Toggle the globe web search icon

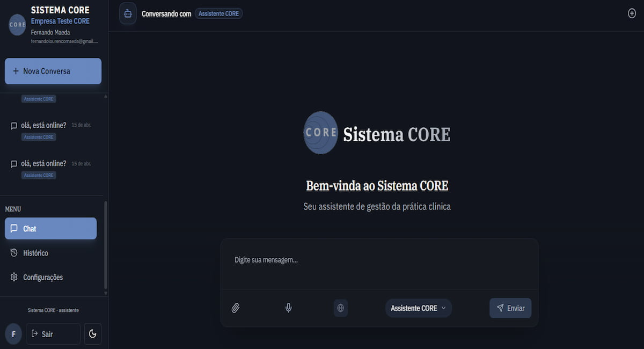340,308
